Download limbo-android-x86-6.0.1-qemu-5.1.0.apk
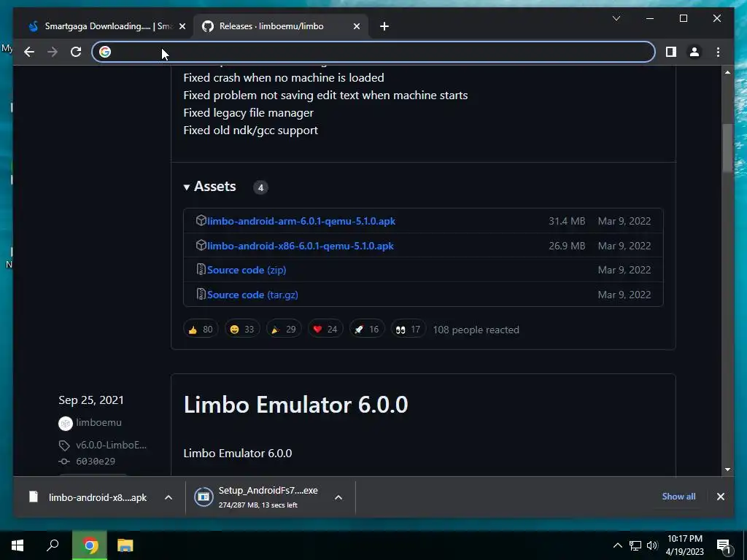 click(x=300, y=246)
